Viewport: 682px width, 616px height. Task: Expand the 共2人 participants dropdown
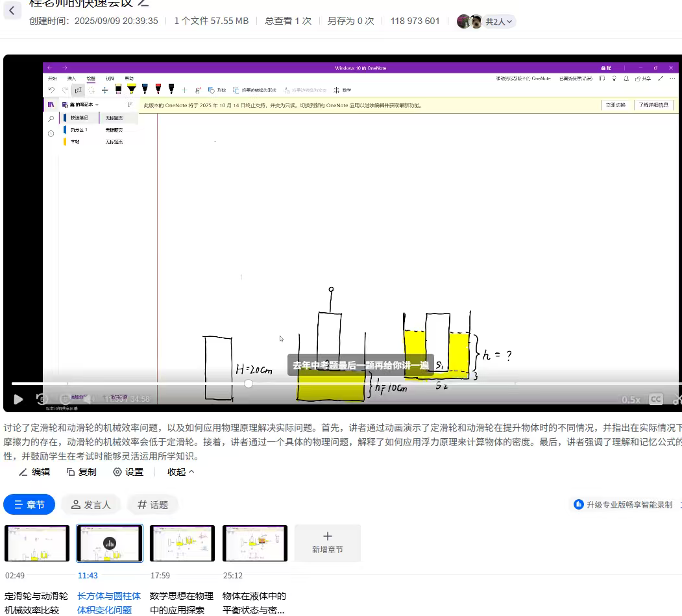pos(499,21)
